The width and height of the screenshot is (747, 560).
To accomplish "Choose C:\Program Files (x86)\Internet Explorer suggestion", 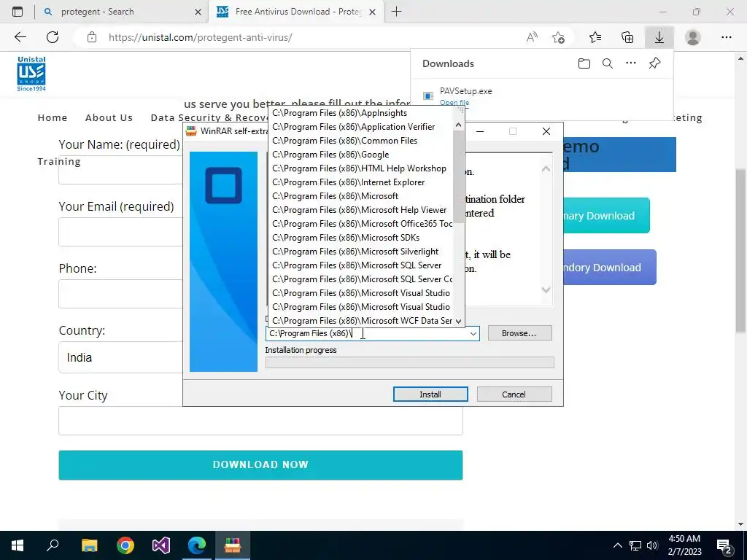I will [x=361, y=182].
